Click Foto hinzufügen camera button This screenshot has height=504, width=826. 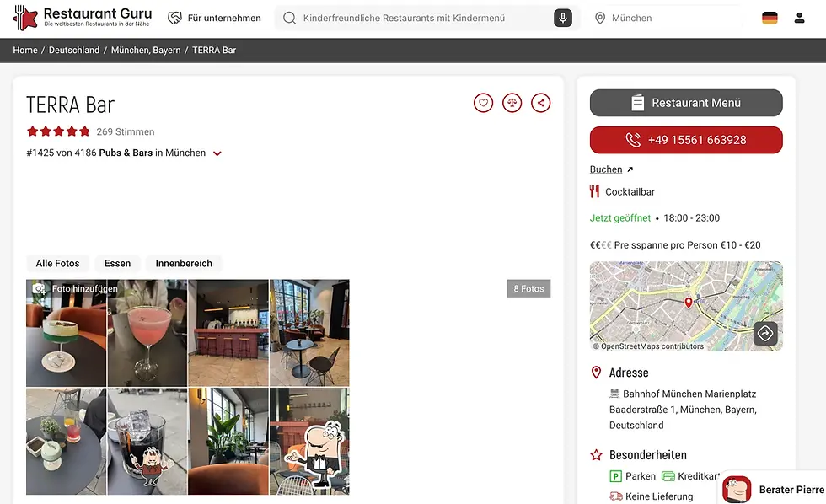click(x=75, y=288)
